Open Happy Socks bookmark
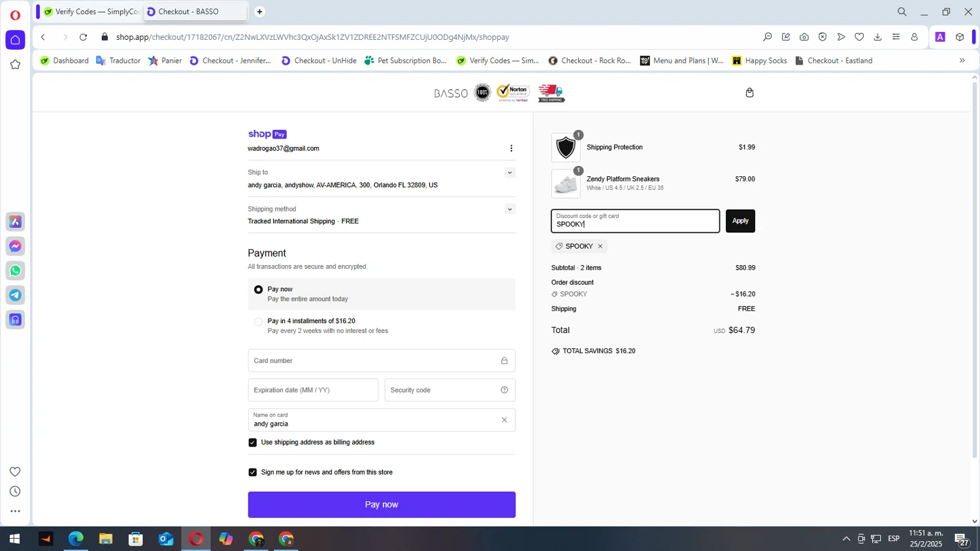This screenshot has height=551, width=980. [759, 61]
